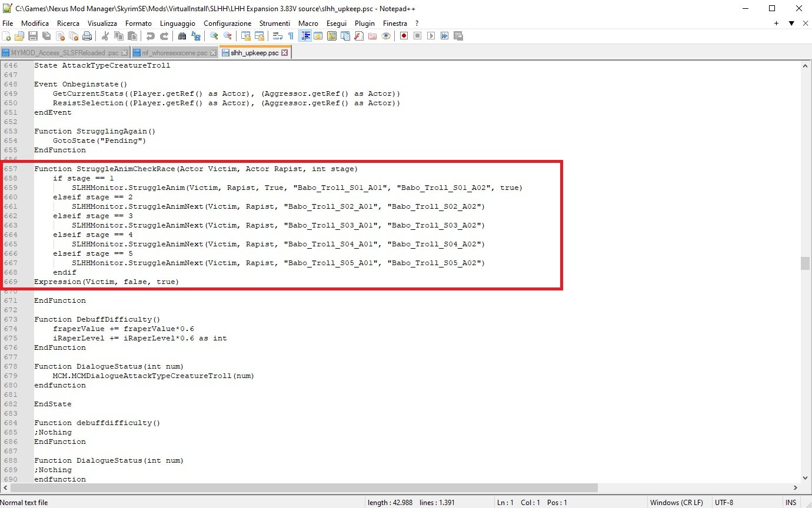This screenshot has height=508, width=812.
Task: Click the plus button beside the menu bar
Action: pos(777,23)
